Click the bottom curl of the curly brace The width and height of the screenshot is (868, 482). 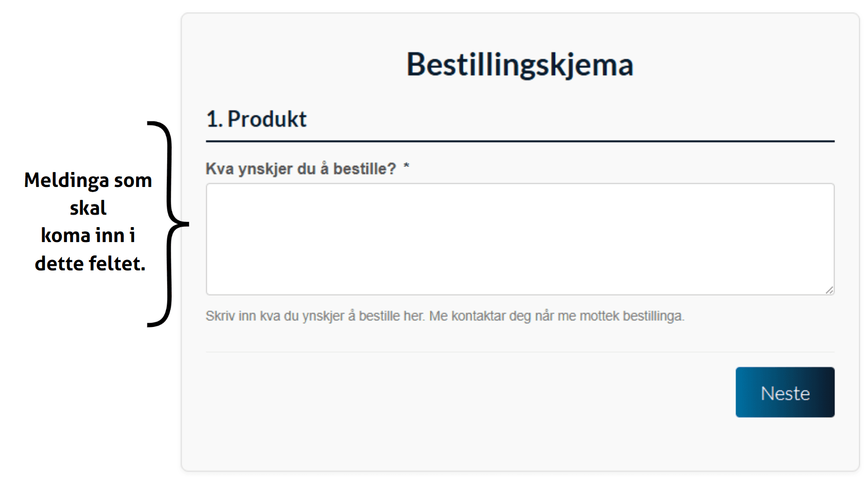[154, 324]
